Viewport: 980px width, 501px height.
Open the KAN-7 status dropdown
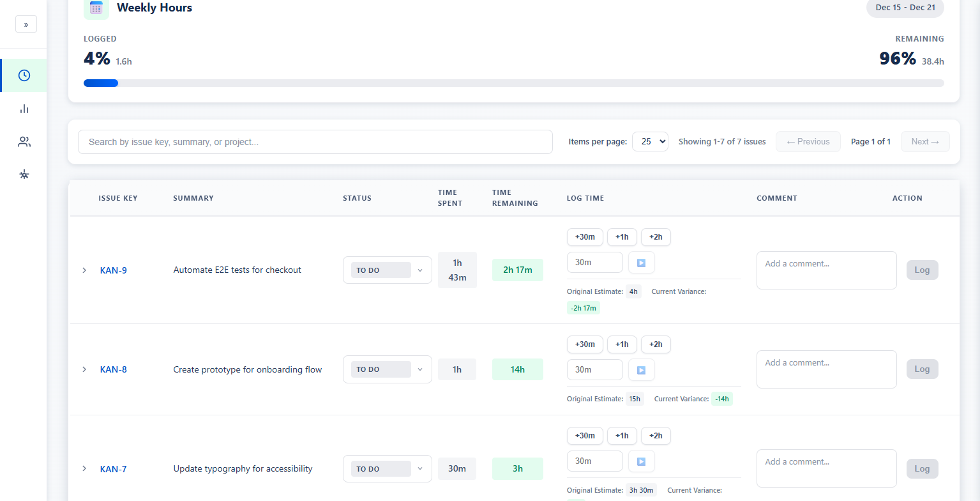(387, 468)
